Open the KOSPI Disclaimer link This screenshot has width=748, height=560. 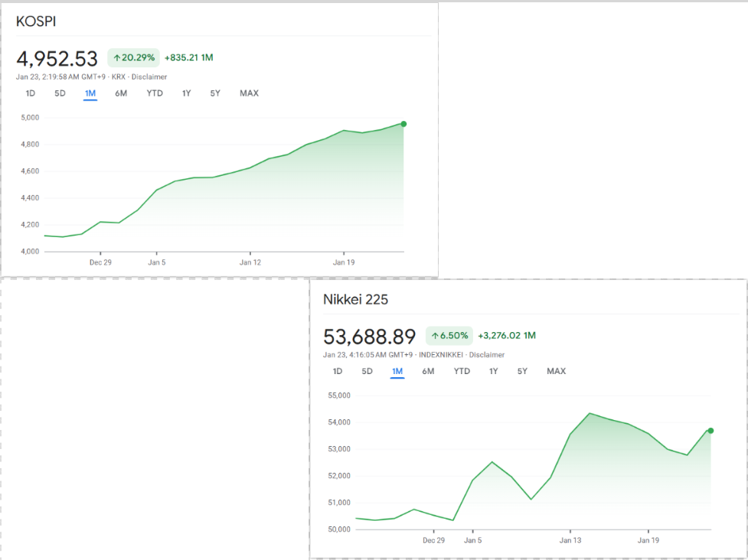[149, 77]
